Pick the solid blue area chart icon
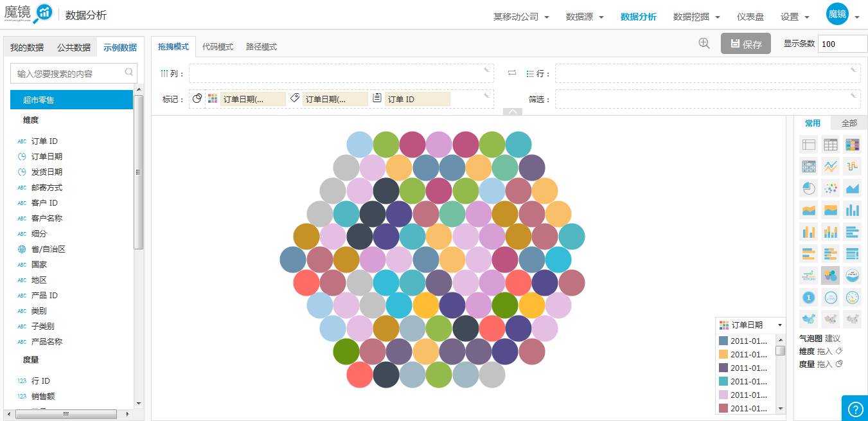 tap(853, 188)
